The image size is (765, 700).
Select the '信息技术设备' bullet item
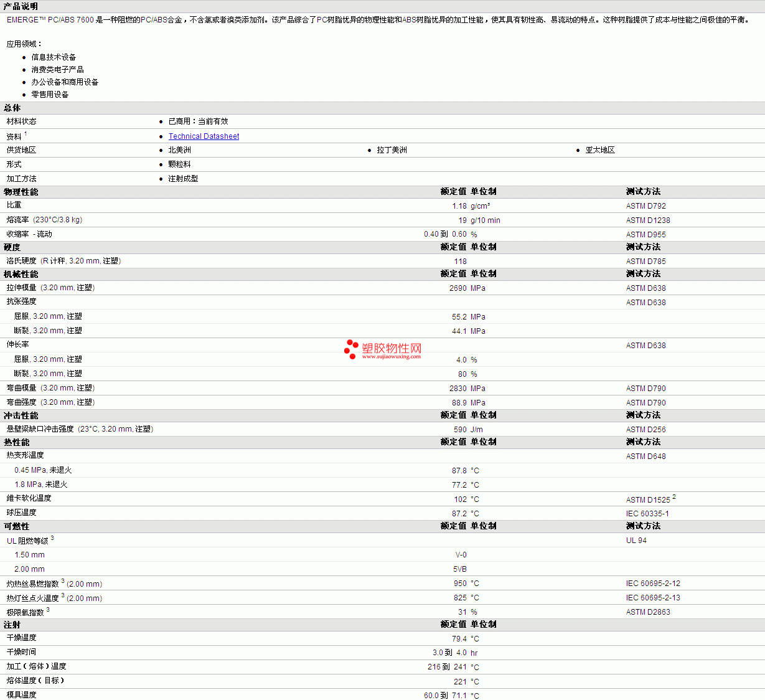(54, 57)
